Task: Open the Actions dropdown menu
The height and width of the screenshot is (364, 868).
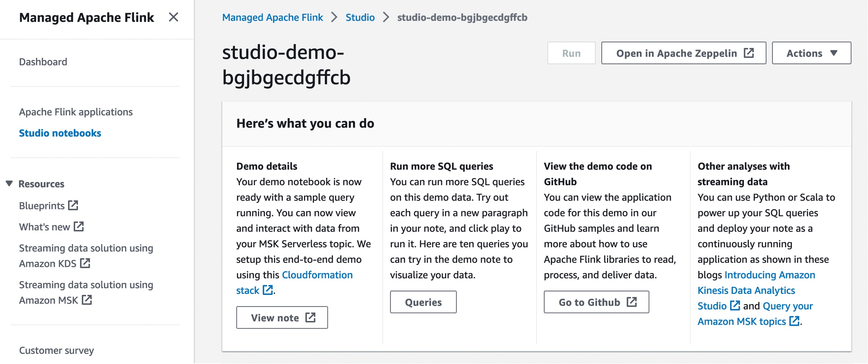Action: click(811, 53)
